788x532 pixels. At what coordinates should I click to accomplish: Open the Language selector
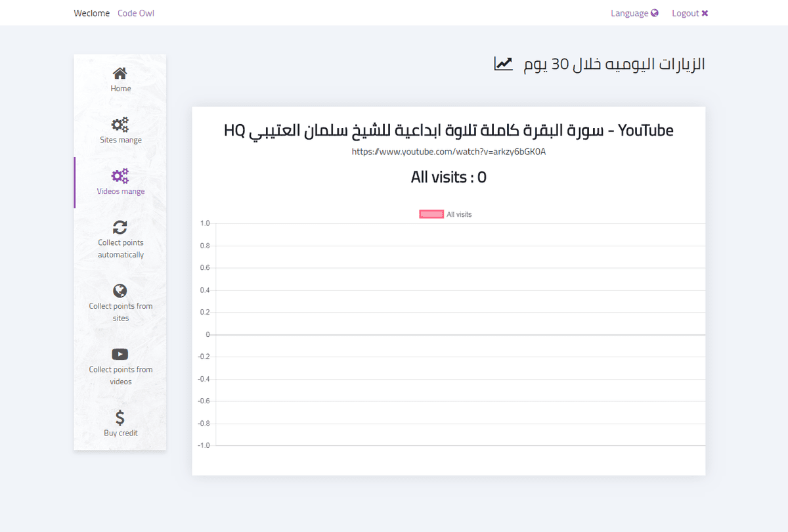(x=629, y=13)
